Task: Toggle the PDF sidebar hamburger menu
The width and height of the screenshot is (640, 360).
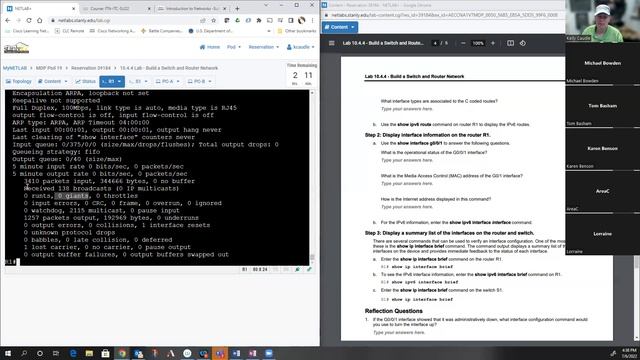Action: (331, 43)
